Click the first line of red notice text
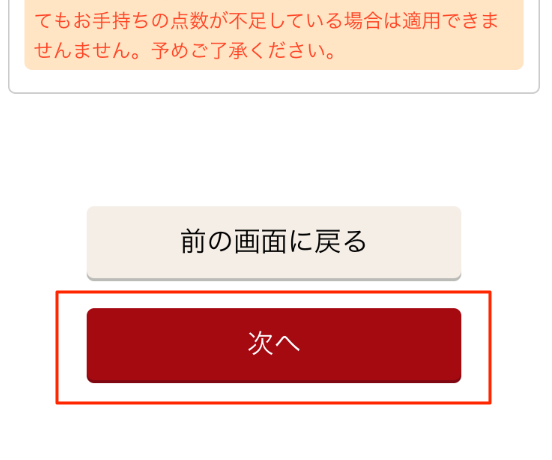 click(x=266, y=20)
